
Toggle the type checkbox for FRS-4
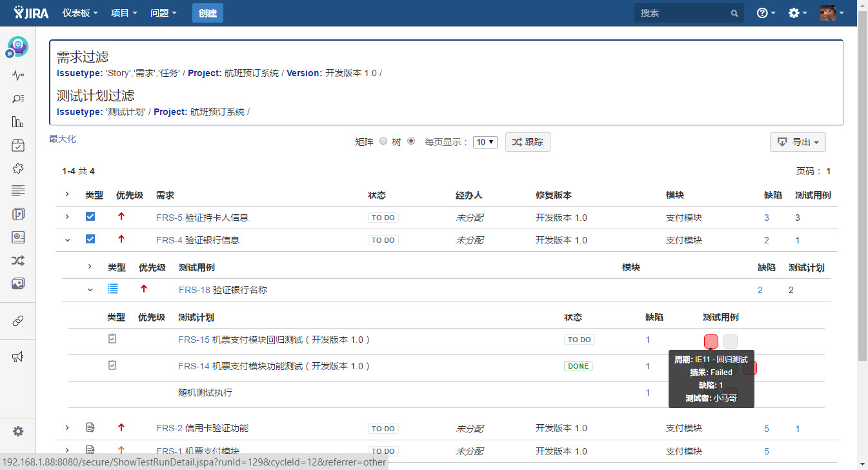[90, 240]
